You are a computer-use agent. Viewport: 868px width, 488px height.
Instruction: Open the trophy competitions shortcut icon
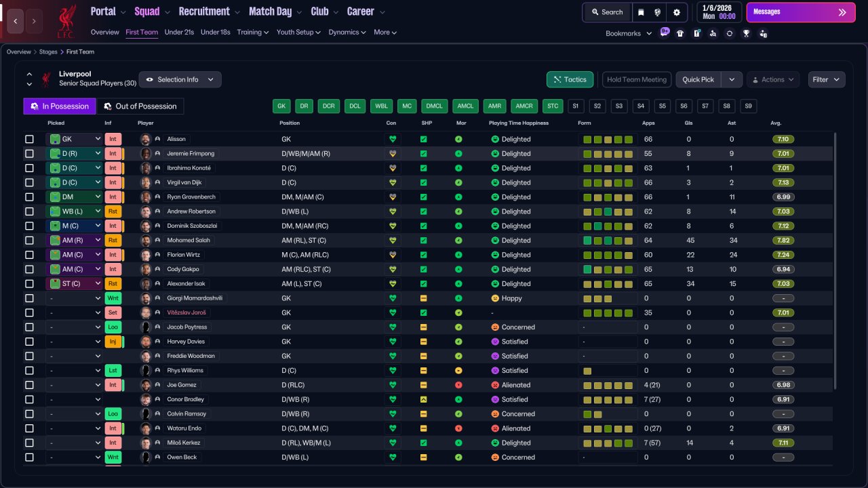tap(746, 33)
